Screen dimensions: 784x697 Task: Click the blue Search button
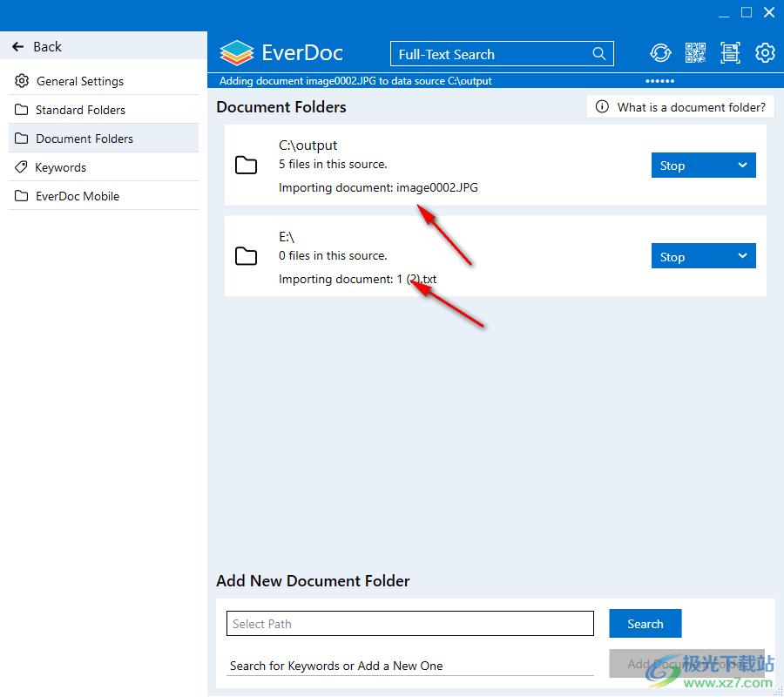[x=645, y=624]
